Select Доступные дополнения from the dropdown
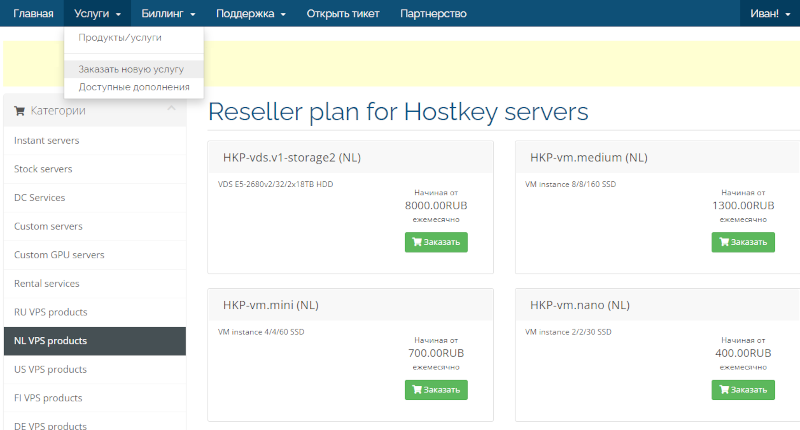Screen dimensions: 800x430 click(134, 86)
